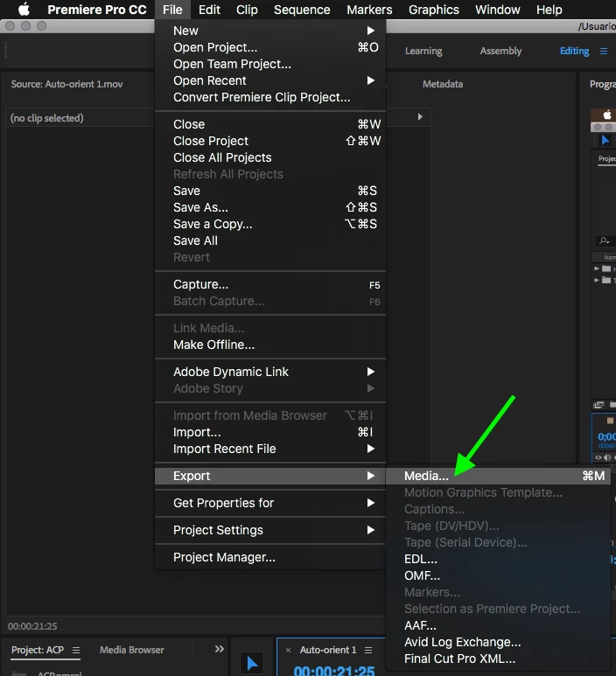Open the Apple menu

[24, 9]
